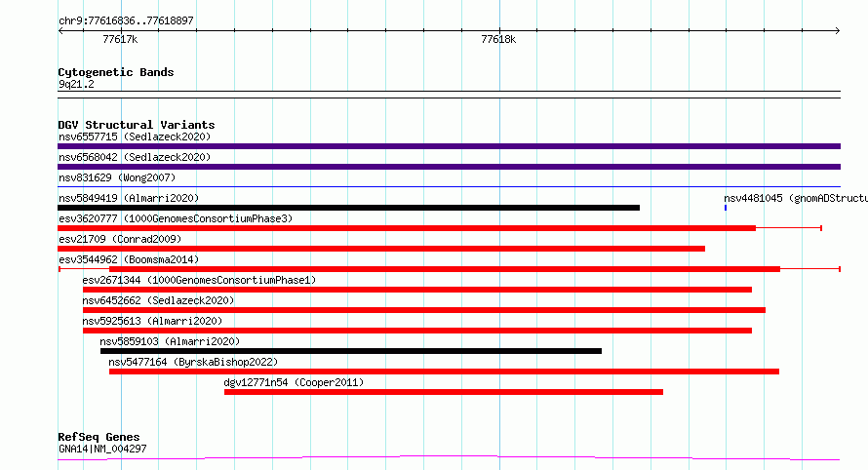Viewport: 868px width, 470px height.
Task: Select the red dgv12771n54 variant bar
Action: coord(444,392)
